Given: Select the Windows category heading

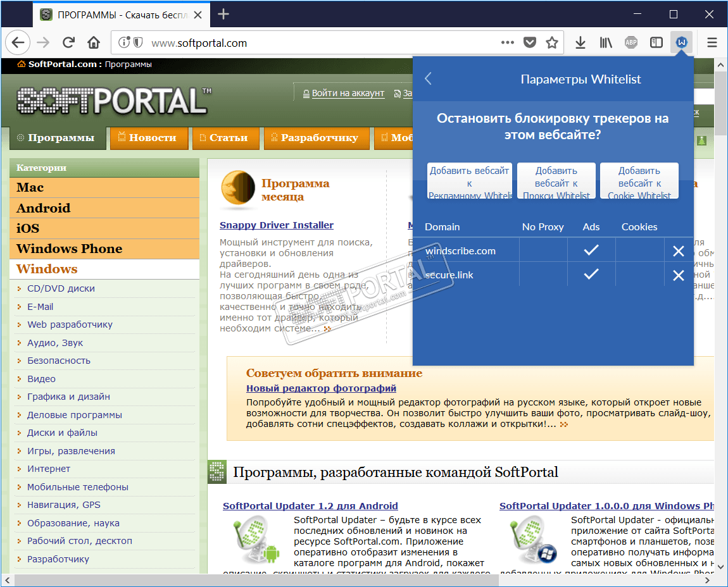Looking at the screenshot, I should [104, 269].
